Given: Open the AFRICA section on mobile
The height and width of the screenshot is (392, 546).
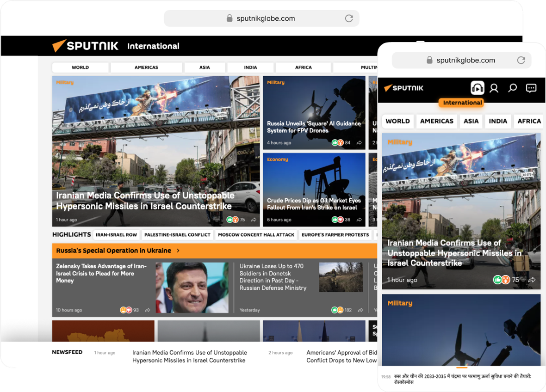Looking at the screenshot, I should 528,121.
